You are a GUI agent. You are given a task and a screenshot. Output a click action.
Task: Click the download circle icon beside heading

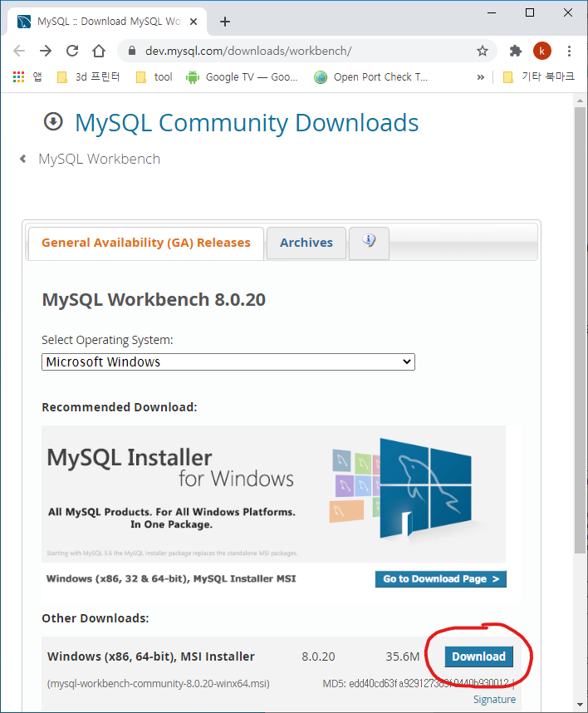point(53,122)
